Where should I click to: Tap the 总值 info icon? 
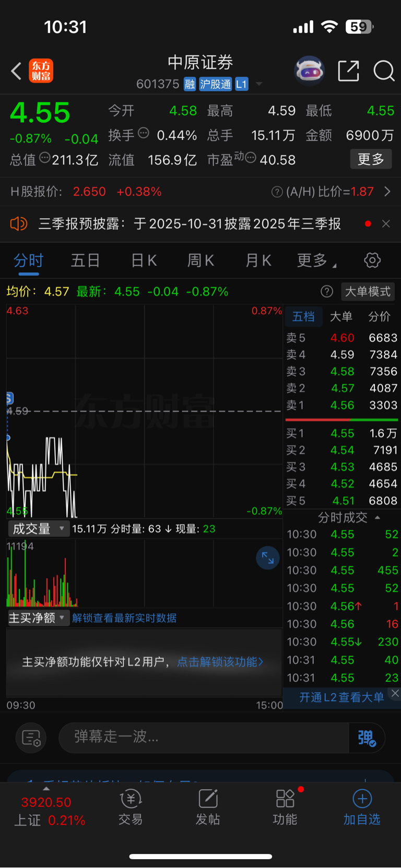point(45,158)
